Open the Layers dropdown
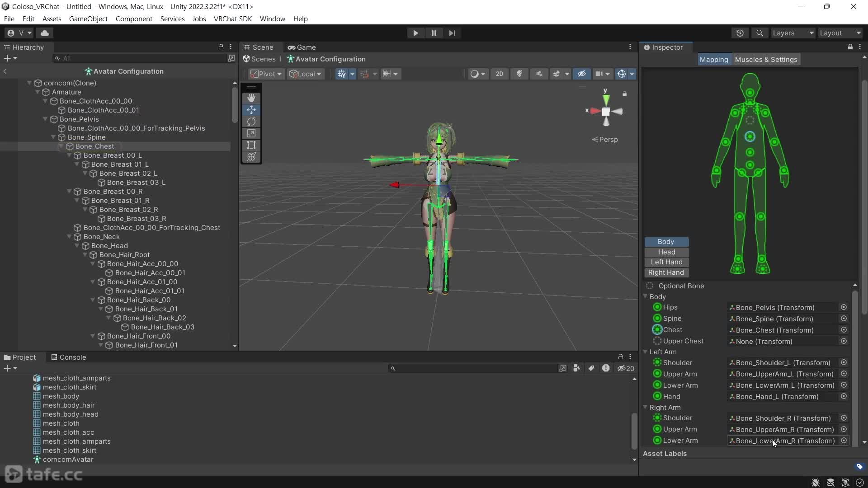868x488 pixels. [793, 33]
